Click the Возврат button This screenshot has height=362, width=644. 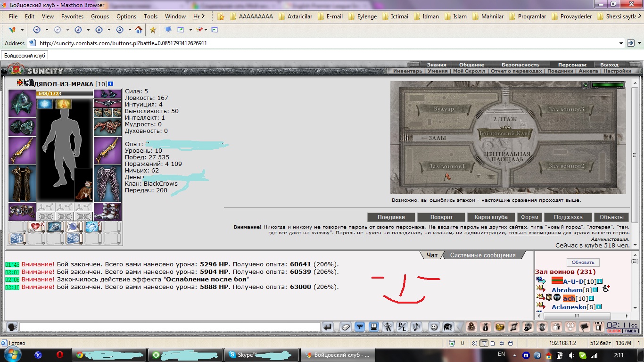(441, 217)
